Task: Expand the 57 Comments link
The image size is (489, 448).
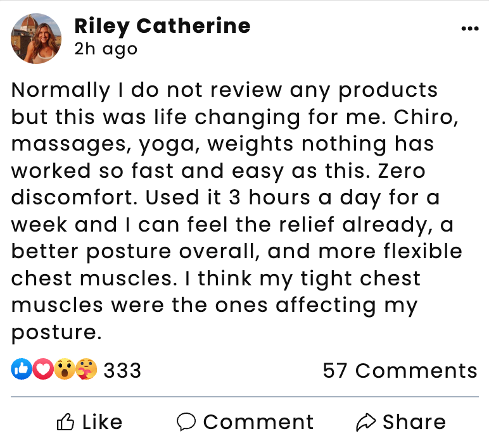Action: coord(400,370)
